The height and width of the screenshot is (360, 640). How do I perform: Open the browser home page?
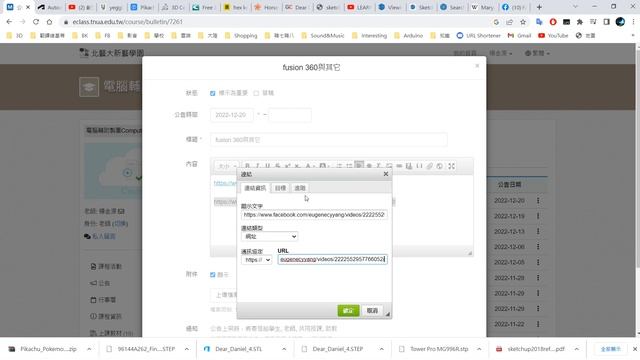click(49, 22)
